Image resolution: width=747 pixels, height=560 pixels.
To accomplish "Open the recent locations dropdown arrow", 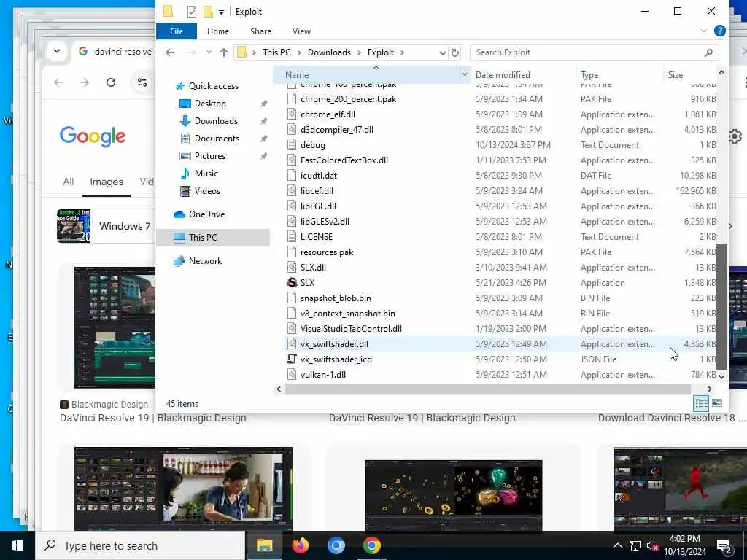I will coord(209,52).
